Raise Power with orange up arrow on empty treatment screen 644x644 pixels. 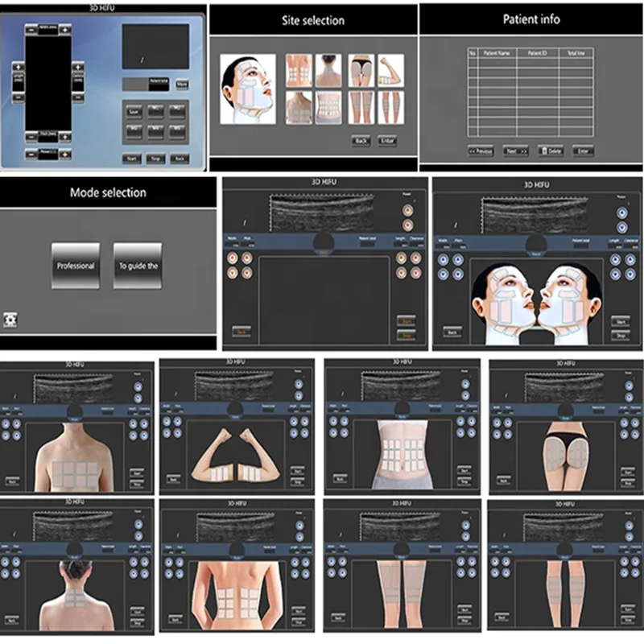407,210
